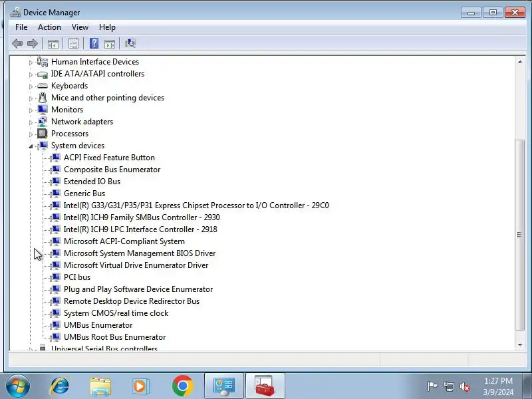Click the Mice and other pointing devices icon

[43, 98]
